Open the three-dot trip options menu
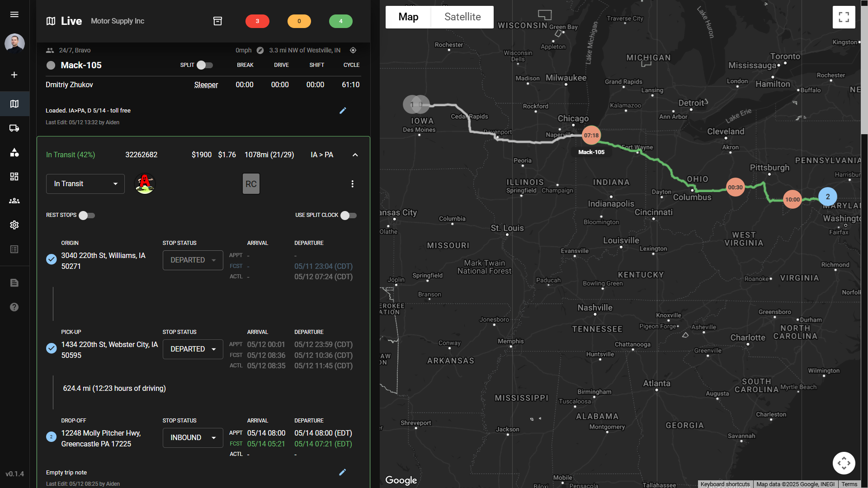 click(x=353, y=184)
